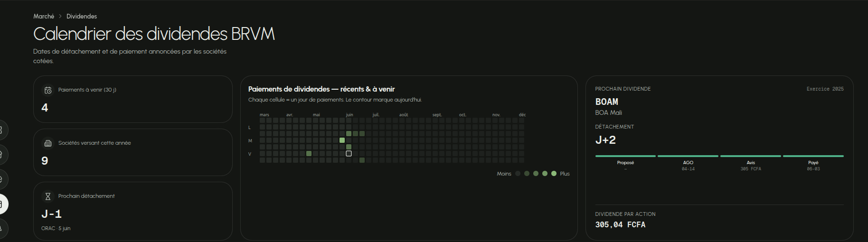The width and height of the screenshot is (868, 242).
Task: Click the ORAC · 5 juin detachment entry
Action: [56, 228]
